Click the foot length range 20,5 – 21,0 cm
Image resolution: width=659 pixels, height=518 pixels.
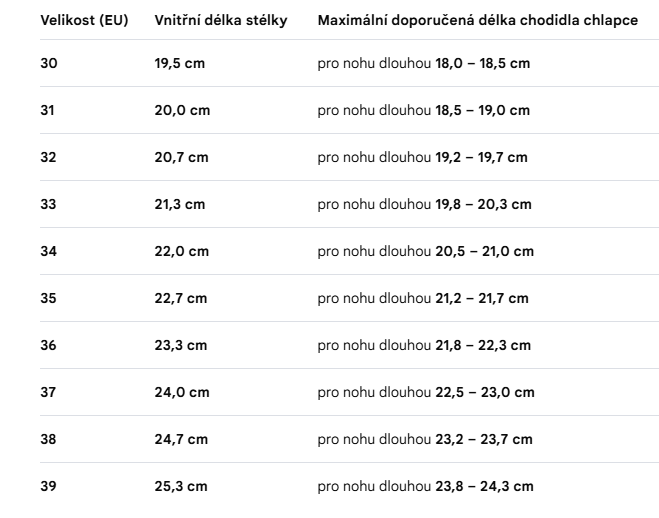tap(485, 252)
